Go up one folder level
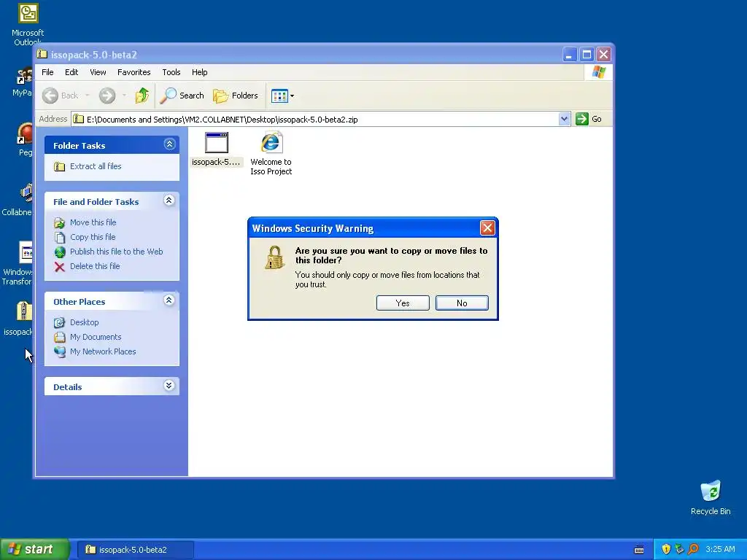Viewport: 747px width, 560px height. click(142, 96)
